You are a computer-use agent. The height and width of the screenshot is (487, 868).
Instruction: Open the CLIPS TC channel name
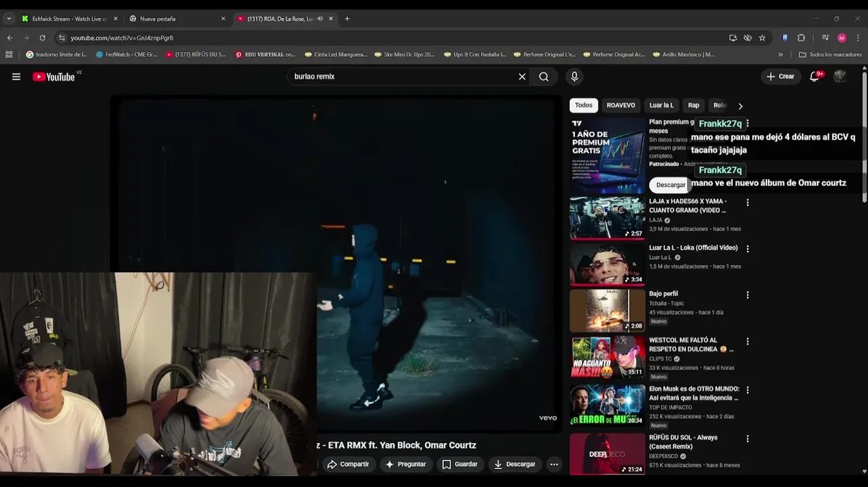pyautogui.click(x=661, y=358)
